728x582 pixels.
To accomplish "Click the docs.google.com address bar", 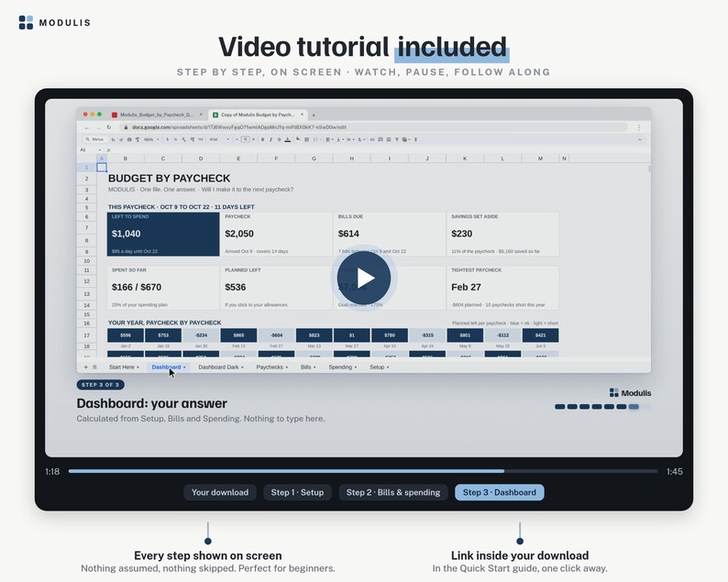I will point(374,127).
